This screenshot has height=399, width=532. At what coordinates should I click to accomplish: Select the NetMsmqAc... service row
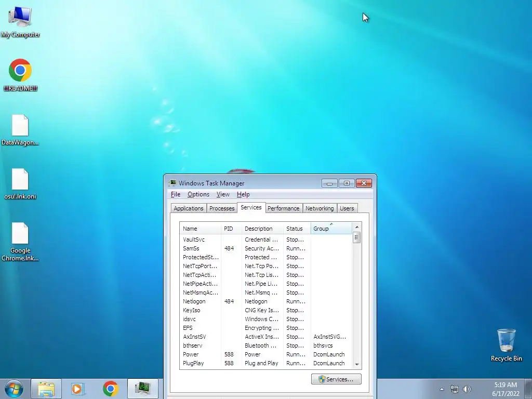266,292
